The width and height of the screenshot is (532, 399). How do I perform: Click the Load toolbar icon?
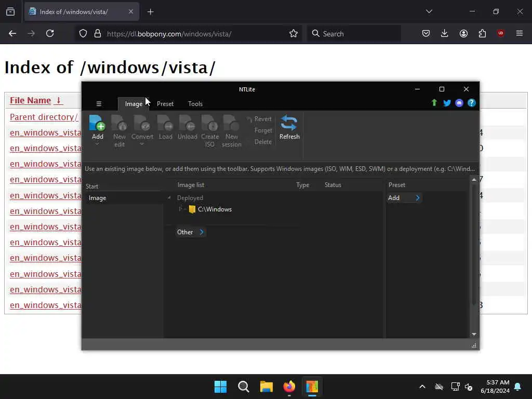pos(165,123)
